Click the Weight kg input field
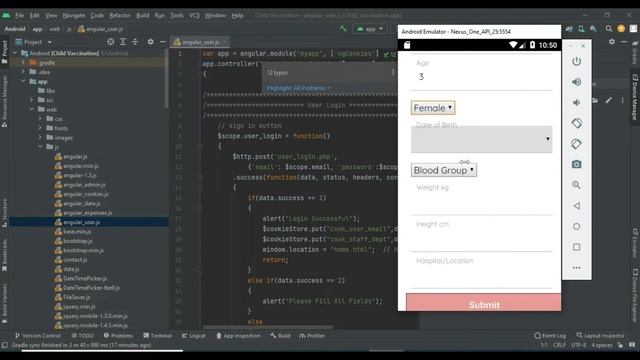The image size is (640, 360). [x=482, y=203]
